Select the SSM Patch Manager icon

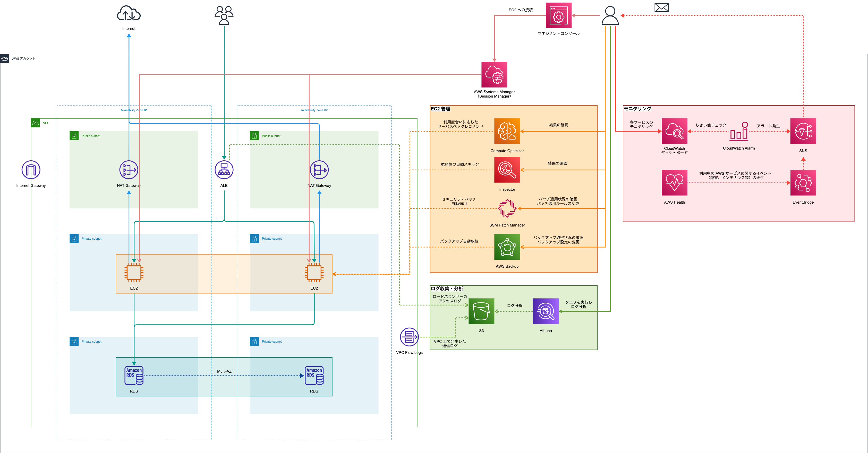(507, 208)
